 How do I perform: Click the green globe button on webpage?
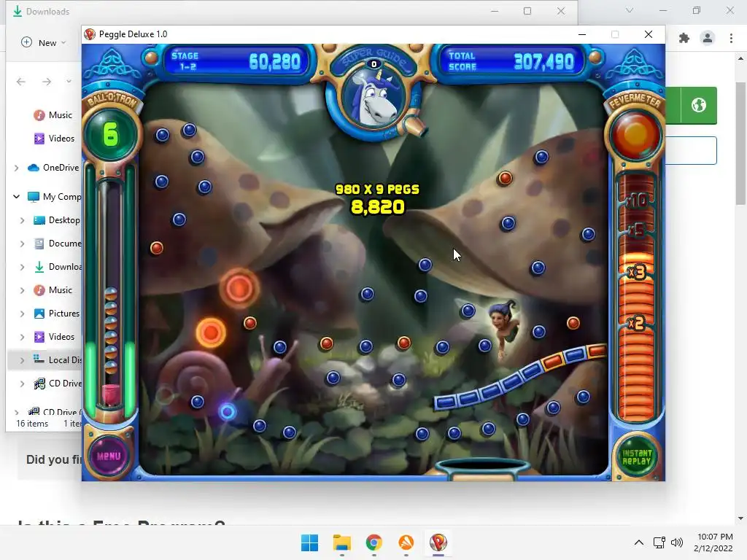[698, 105]
